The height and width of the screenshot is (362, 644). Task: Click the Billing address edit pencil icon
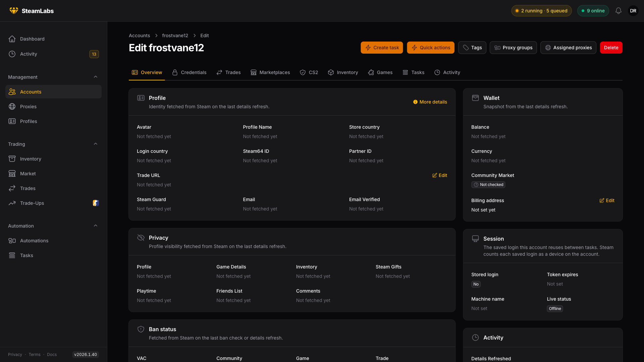(x=602, y=200)
